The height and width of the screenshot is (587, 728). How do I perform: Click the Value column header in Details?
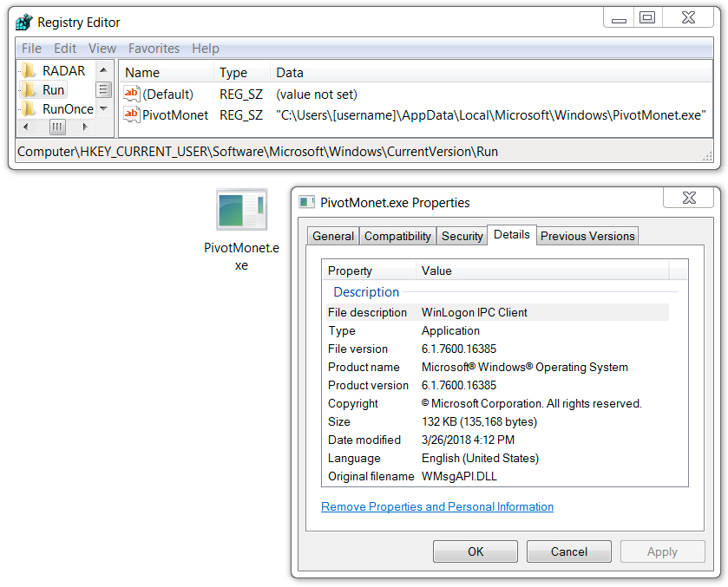click(x=542, y=271)
